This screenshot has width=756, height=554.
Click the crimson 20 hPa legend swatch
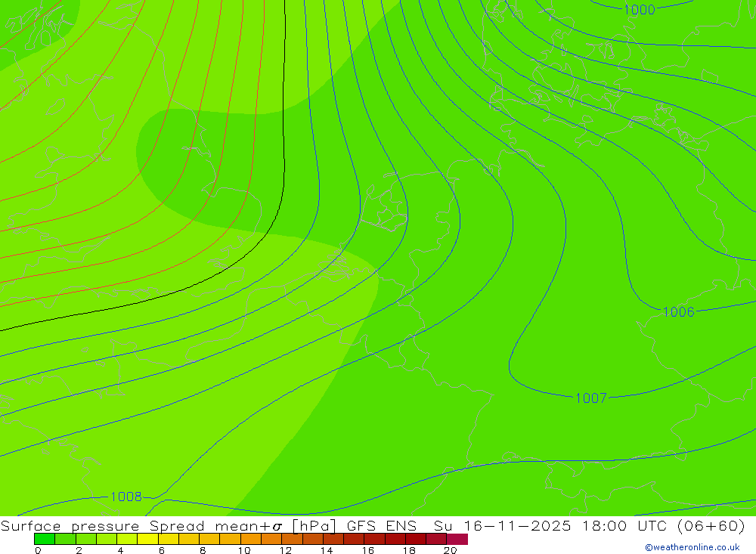coord(457,539)
